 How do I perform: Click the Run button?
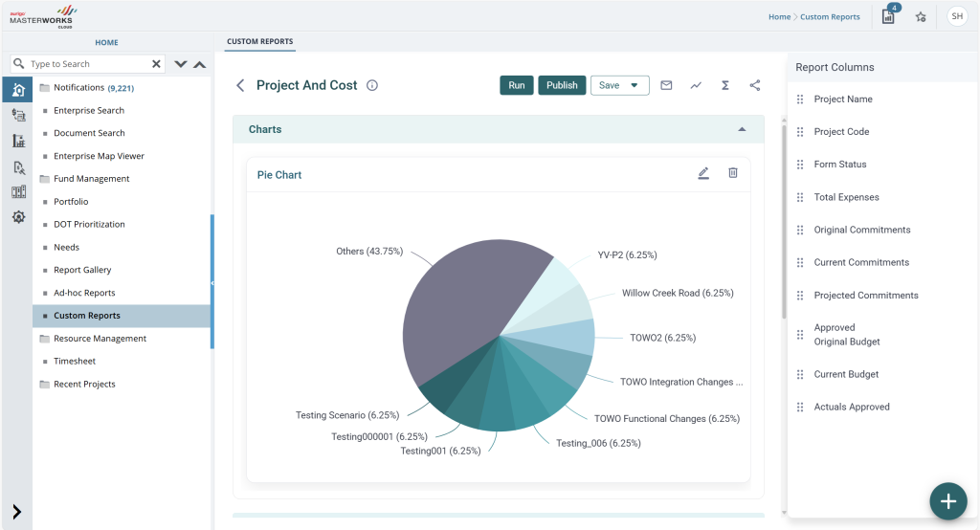[x=516, y=85]
